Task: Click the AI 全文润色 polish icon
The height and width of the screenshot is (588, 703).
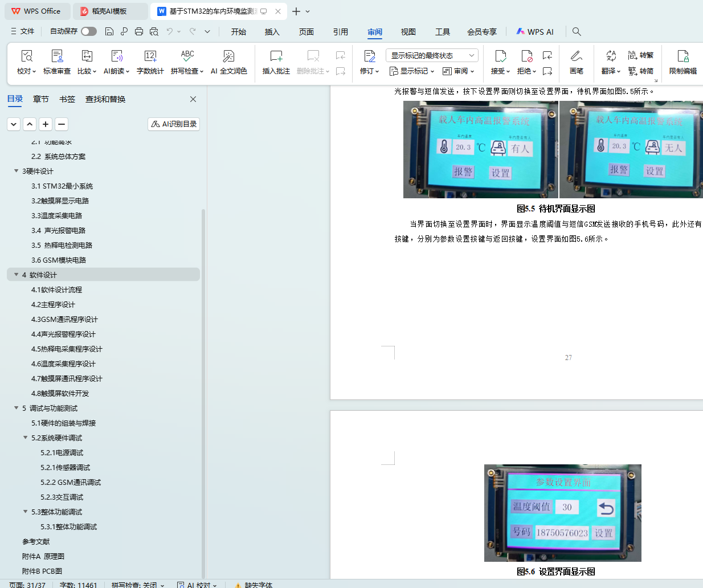Action: pyautogui.click(x=228, y=56)
